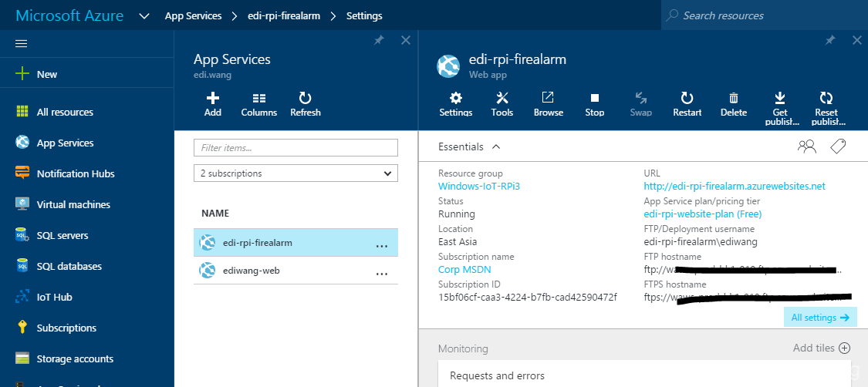
Task: Click Reset publish profile button
Action: coord(826,109)
